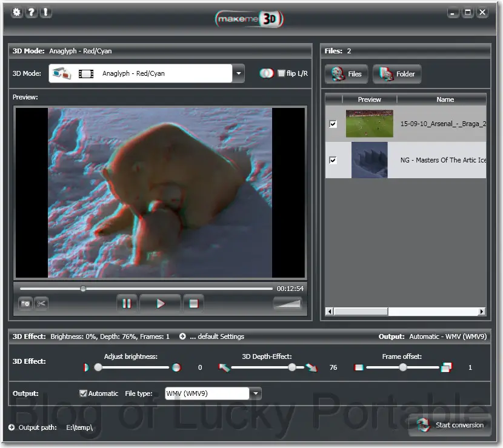Open help via question mark icon
This screenshot has width=503, height=448.
click(x=31, y=12)
